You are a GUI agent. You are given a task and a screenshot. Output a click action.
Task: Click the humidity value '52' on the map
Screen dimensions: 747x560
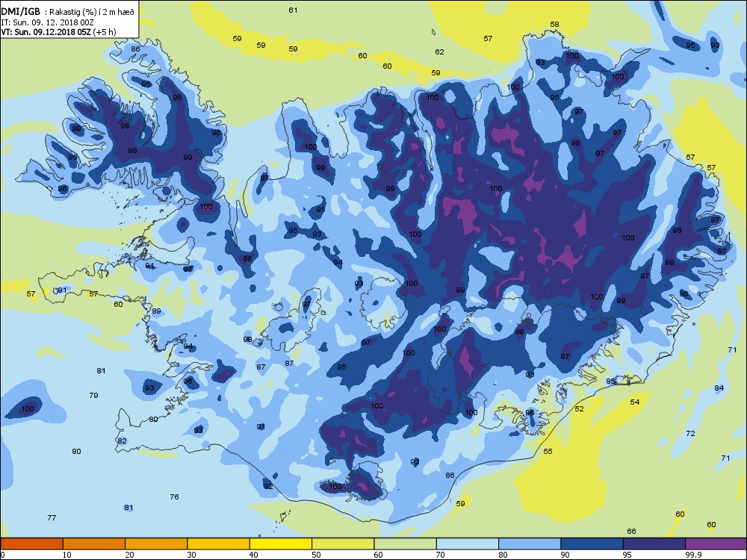coord(579,409)
